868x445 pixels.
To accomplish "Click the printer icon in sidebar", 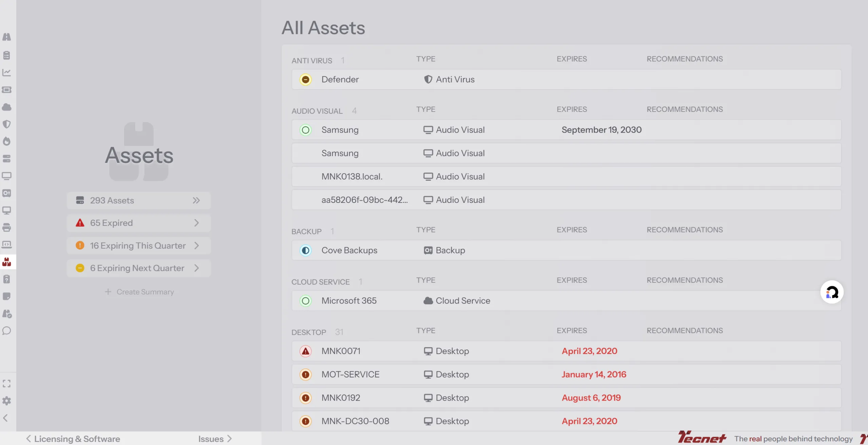I will point(7,227).
